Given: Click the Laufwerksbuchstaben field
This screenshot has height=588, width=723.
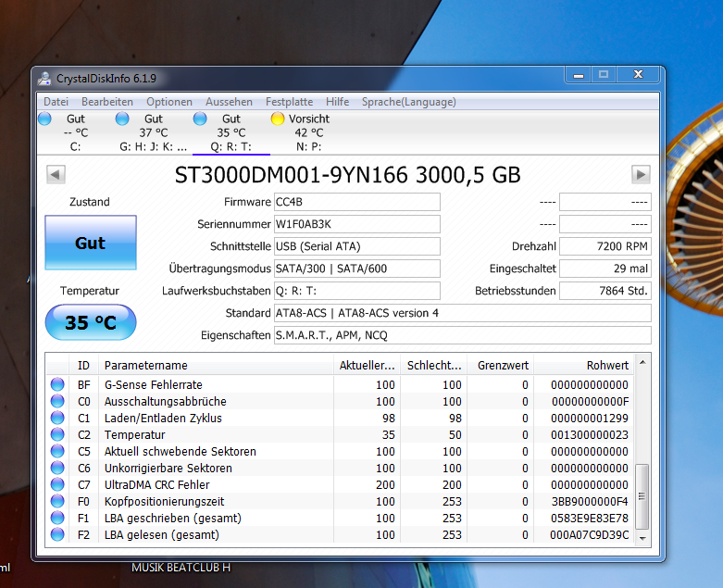Looking at the screenshot, I should pyautogui.click(x=357, y=291).
